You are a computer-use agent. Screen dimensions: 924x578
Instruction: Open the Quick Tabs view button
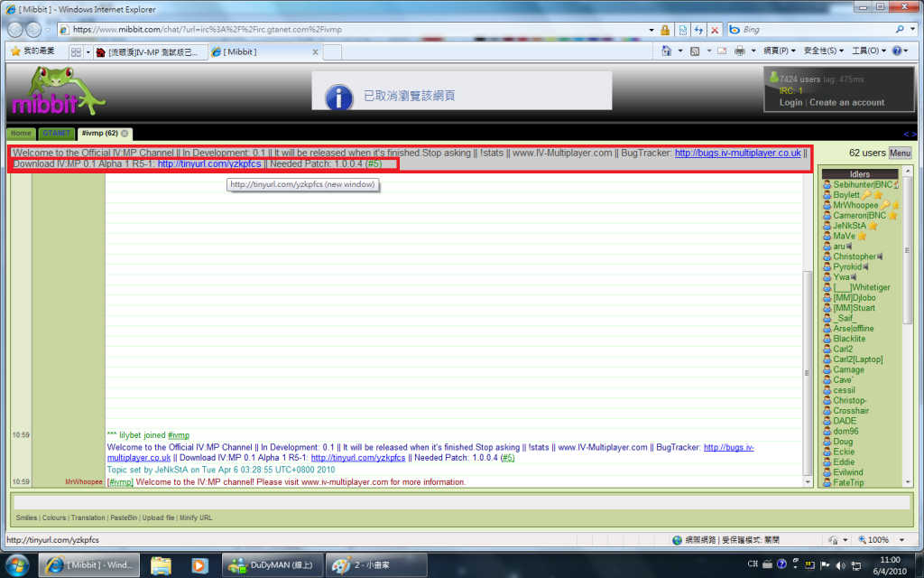[x=78, y=52]
